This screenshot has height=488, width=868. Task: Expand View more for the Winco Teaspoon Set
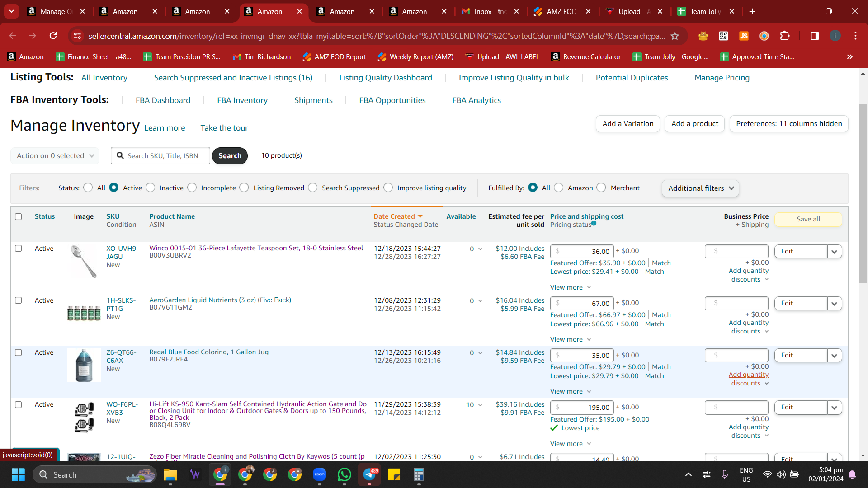coord(571,287)
